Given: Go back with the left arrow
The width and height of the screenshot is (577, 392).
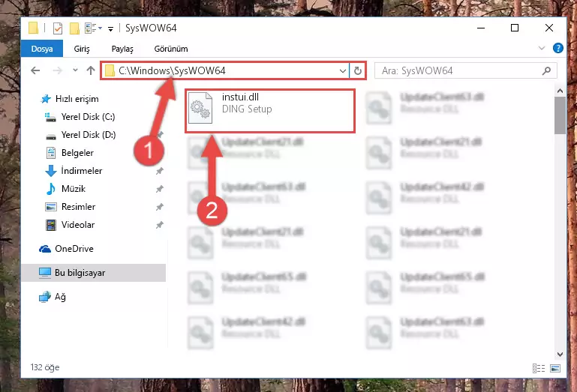Looking at the screenshot, I should click(x=35, y=70).
